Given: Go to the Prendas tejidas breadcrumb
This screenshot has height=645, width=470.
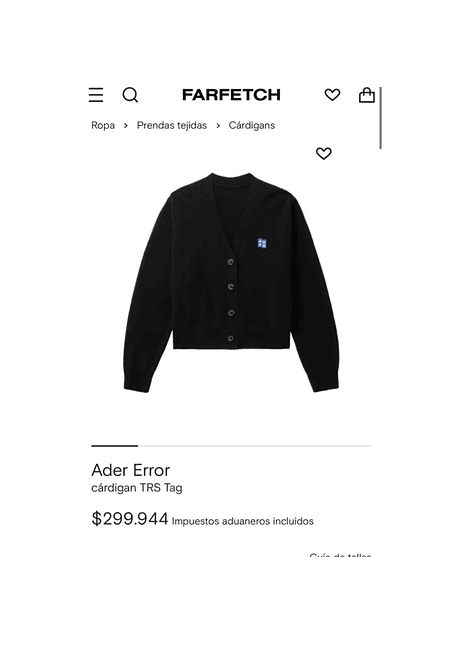Looking at the screenshot, I should coord(172,125).
